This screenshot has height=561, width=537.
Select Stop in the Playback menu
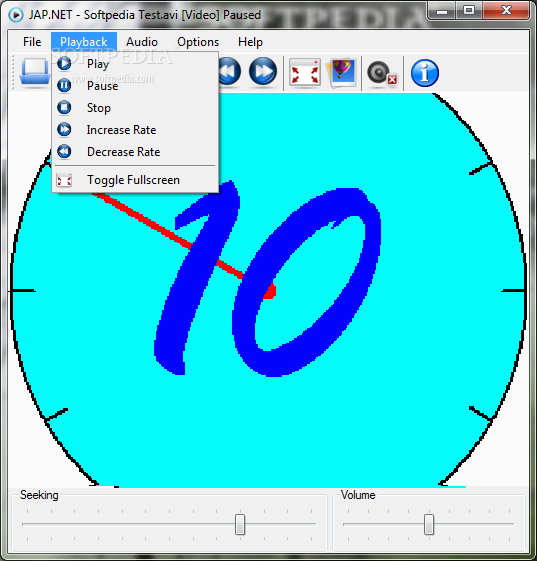coord(135,107)
